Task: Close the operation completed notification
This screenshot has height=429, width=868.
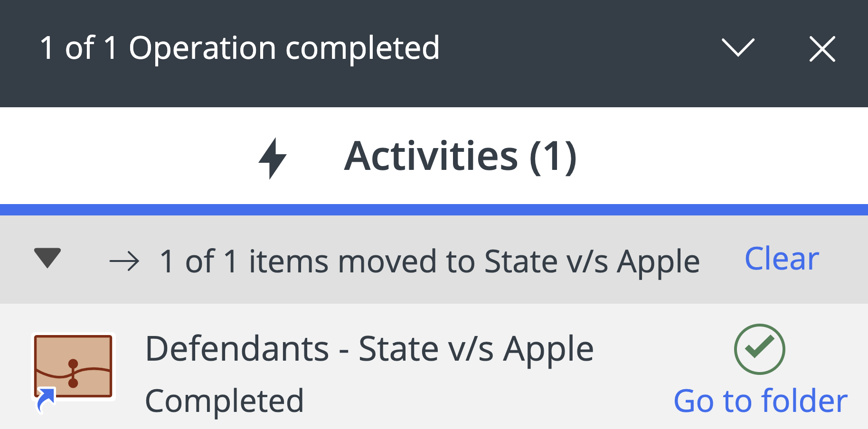Action: (x=822, y=49)
